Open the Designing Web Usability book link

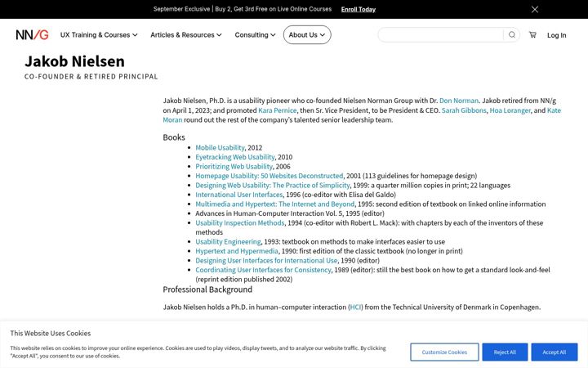coord(273,185)
